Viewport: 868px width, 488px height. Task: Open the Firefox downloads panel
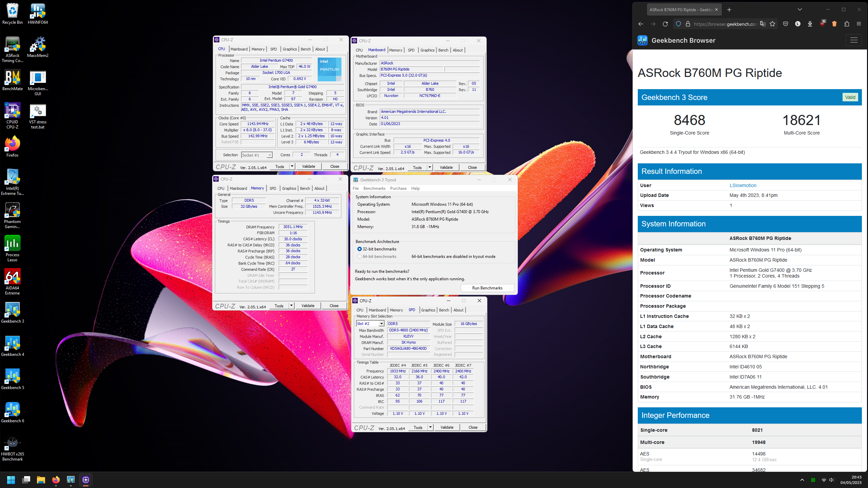click(x=810, y=24)
